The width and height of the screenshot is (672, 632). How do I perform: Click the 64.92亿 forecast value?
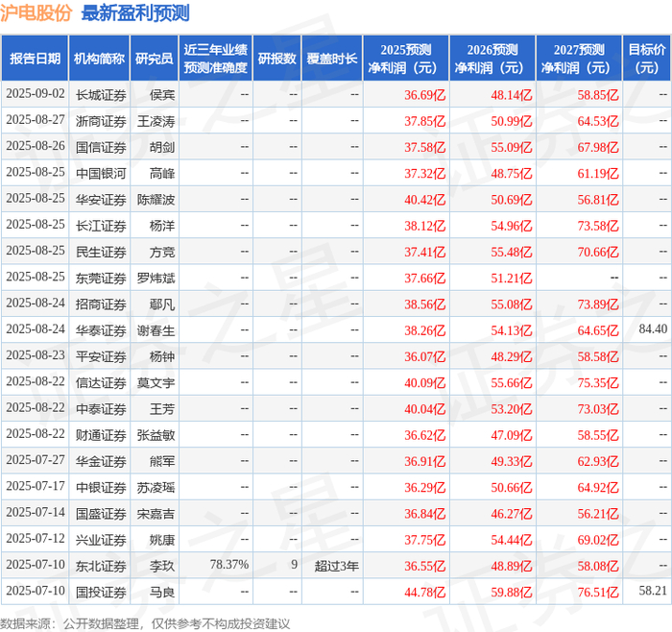[x=598, y=487]
